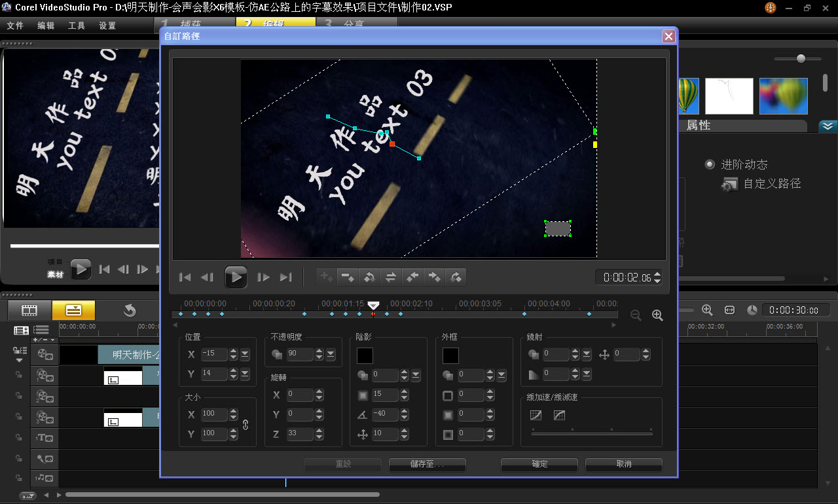838x504 pixels.
Task: Click the 儲存至... button
Action: pos(427,464)
